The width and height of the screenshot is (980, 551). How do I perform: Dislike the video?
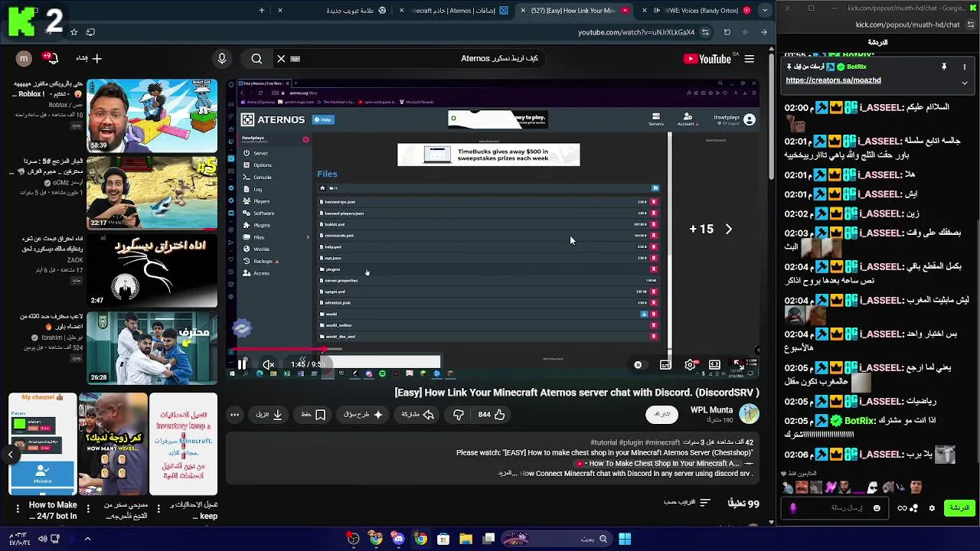coord(458,415)
